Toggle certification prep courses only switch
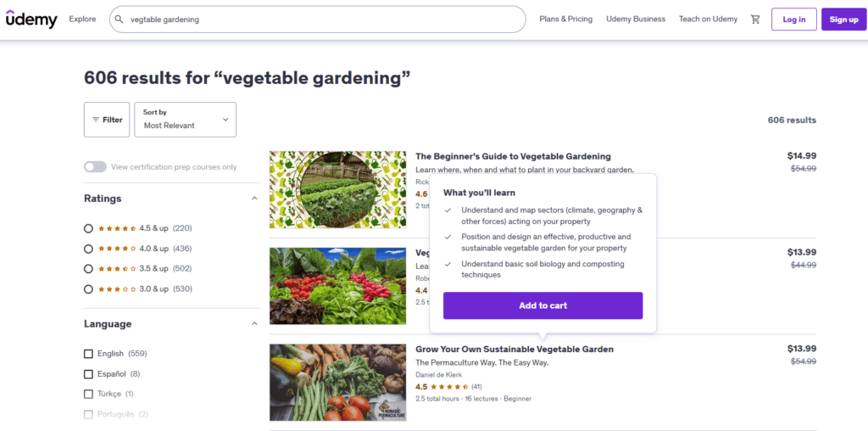The image size is (868, 431). click(95, 167)
